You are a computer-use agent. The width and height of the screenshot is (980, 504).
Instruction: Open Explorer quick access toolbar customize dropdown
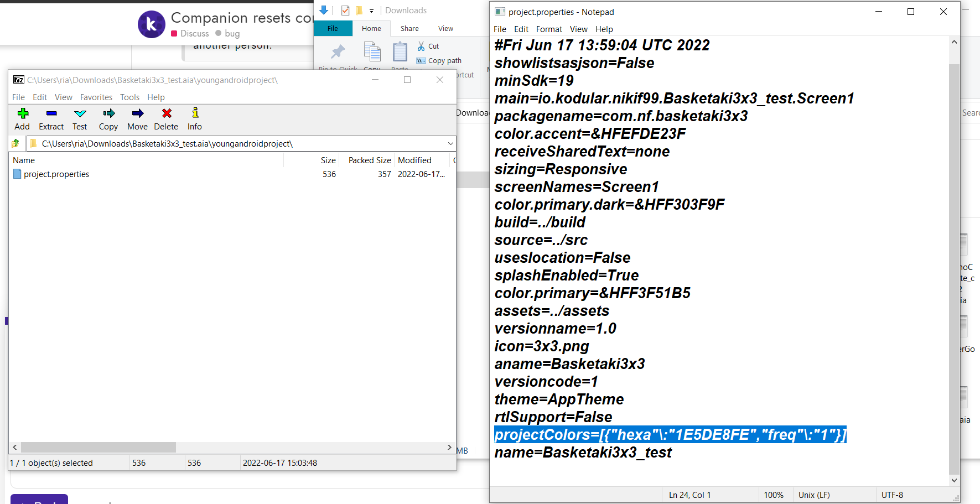[371, 11]
